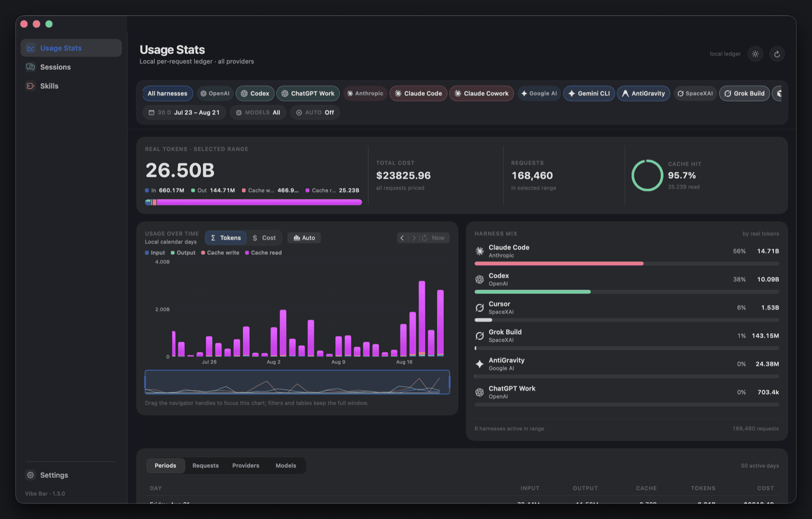Screen dimensions: 812x519
Task: Select the Codex harness mix row
Action: pyautogui.click(x=627, y=283)
